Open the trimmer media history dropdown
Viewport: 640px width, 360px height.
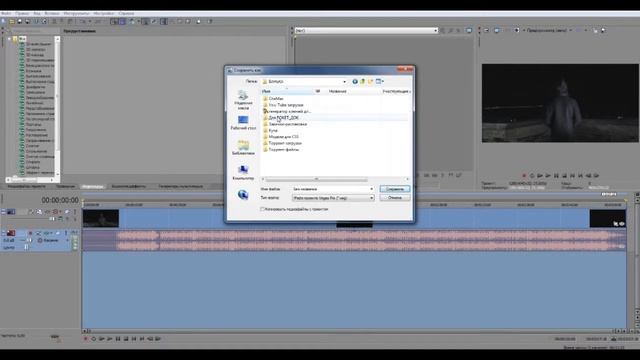[x=435, y=31]
